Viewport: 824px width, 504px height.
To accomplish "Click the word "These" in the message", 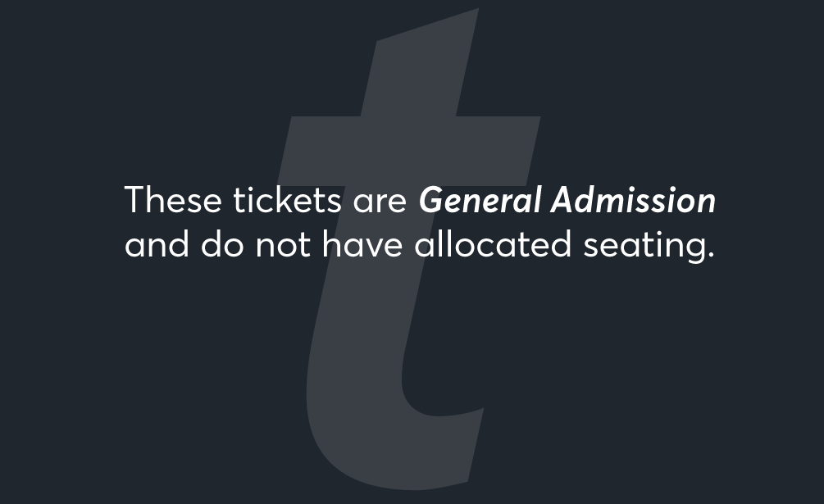I will tap(173, 201).
